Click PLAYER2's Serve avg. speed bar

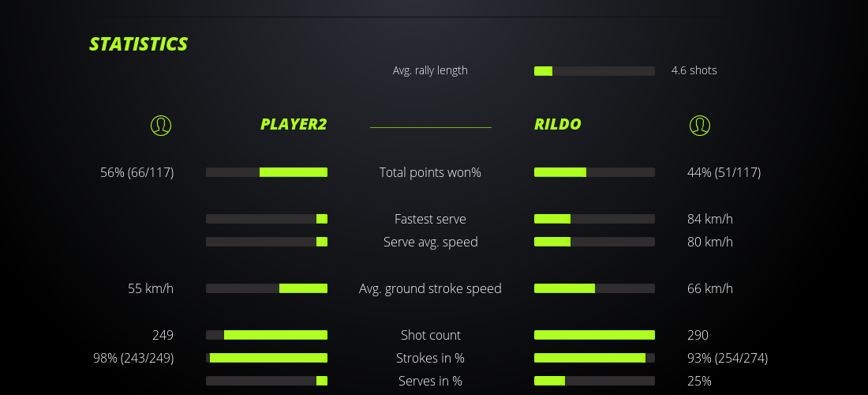point(267,242)
